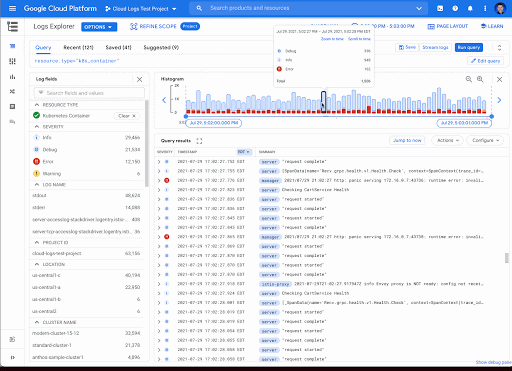
Task: Switch to the Recent (121) tab
Action: point(78,47)
